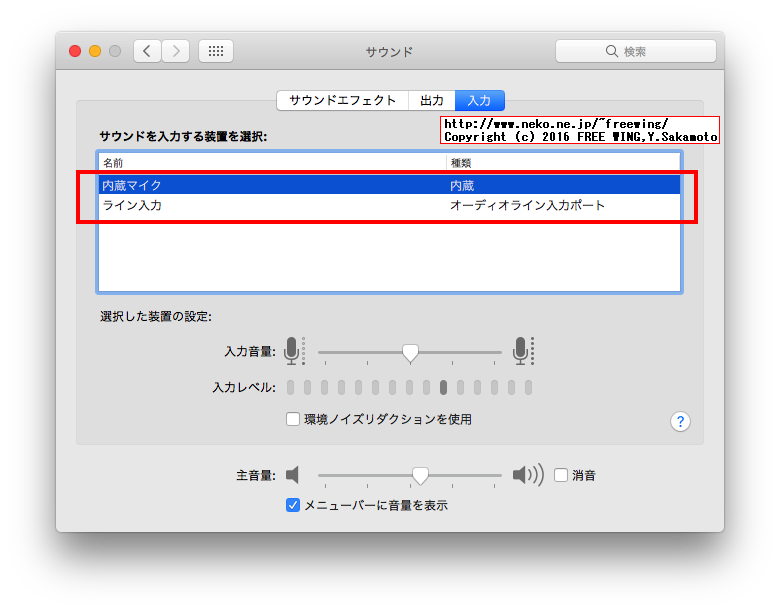Image resolution: width=780 pixels, height=612 pixels.
Task: Click the help question mark button
Action: coord(680,421)
